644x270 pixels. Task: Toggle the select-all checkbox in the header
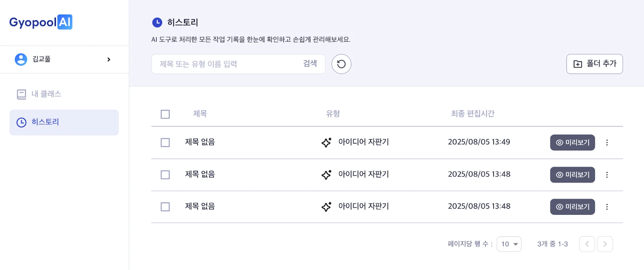coord(165,114)
